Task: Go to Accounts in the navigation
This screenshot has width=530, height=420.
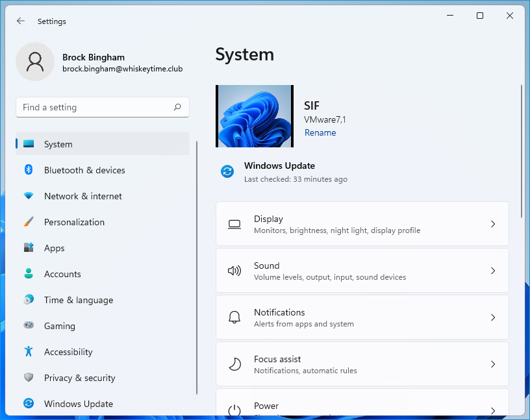Action: point(62,274)
